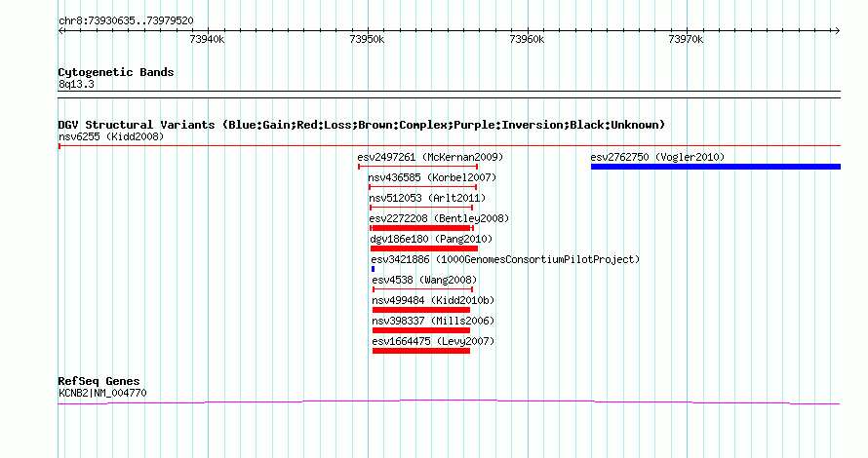868x458 pixels.
Task: Select the nsv398337 (Mills2006) label
Action: [x=433, y=321]
